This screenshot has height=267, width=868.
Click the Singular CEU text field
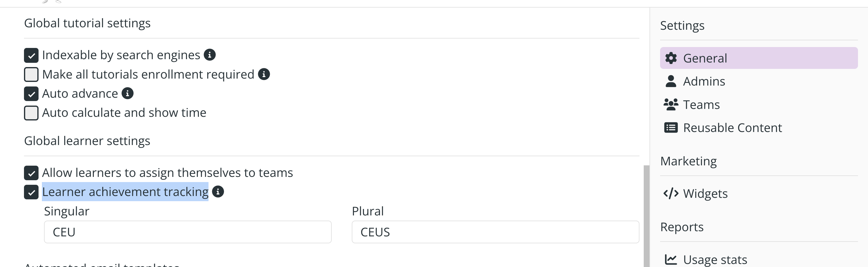(x=188, y=232)
